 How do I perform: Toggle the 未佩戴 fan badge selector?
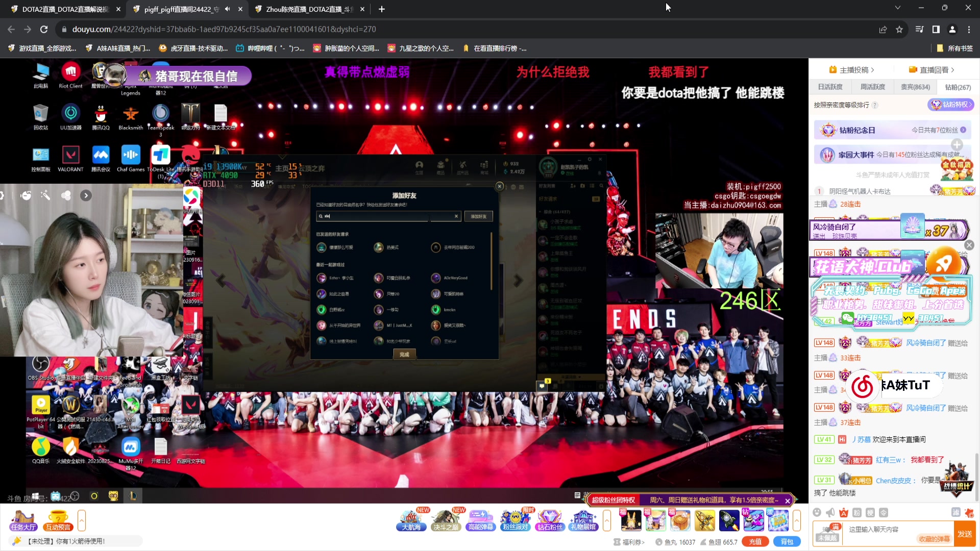(827, 533)
